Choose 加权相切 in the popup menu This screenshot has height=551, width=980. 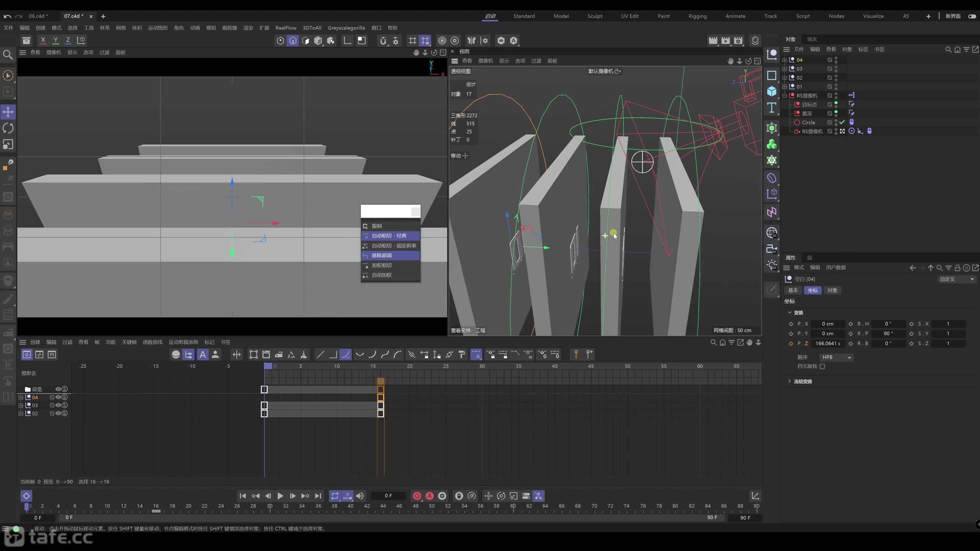click(390, 265)
